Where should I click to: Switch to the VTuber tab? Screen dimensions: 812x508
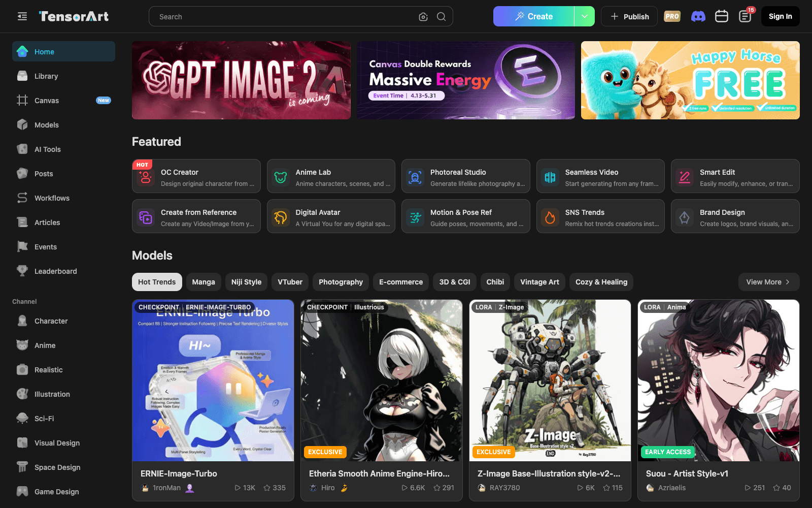point(290,282)
